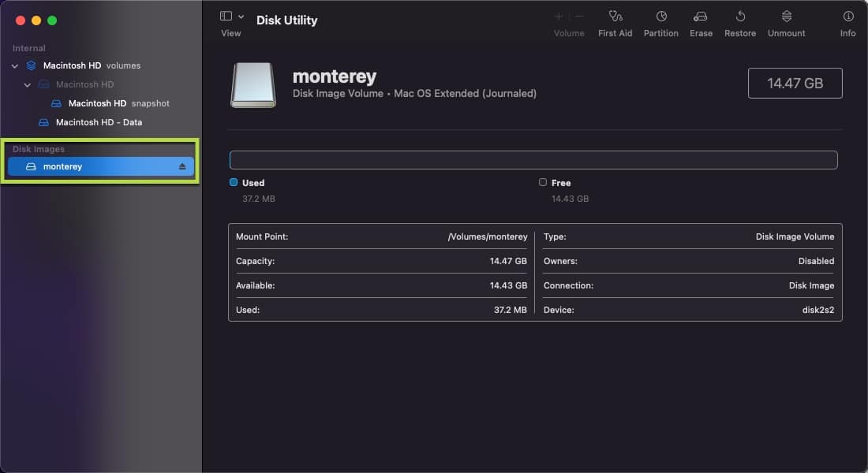Click the remove Volume minus icon
The height and width of the screenshot is (473, 868).
coord(579,16)
